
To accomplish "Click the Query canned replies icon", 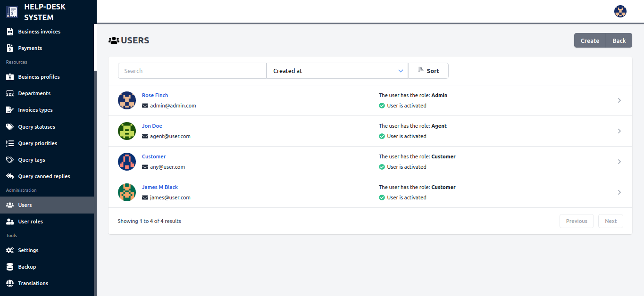I will pos(9,176).
